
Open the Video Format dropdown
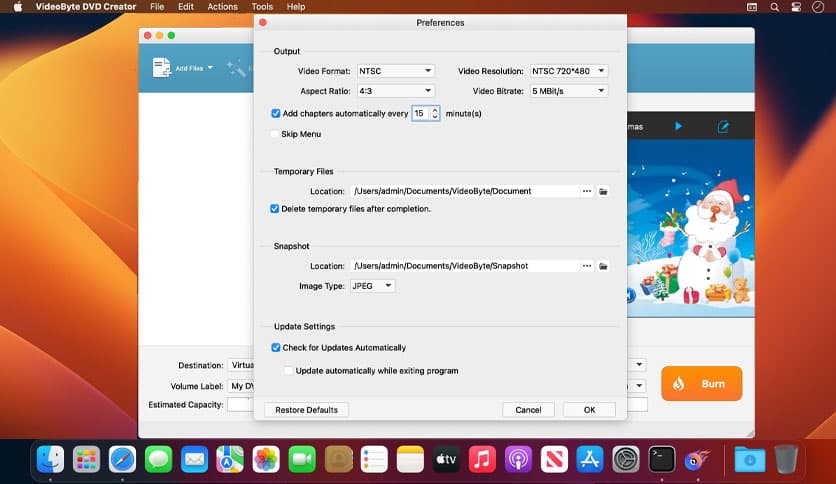395,71
